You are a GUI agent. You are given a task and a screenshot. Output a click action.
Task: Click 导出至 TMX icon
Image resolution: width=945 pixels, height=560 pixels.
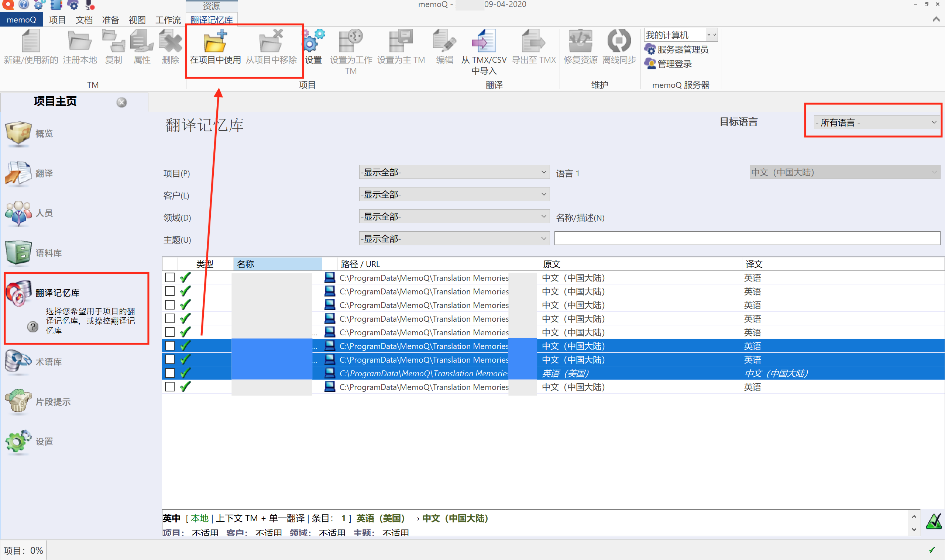(x=533, y=40)
